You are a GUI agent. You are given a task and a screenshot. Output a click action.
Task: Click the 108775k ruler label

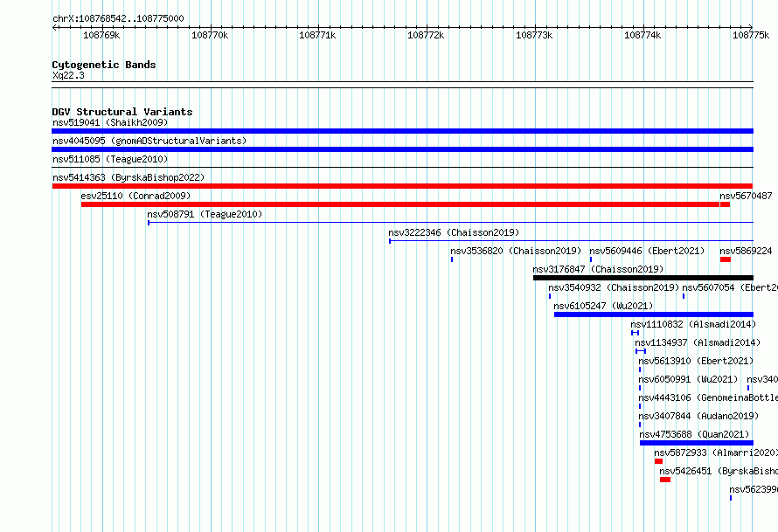click(751, 35)
